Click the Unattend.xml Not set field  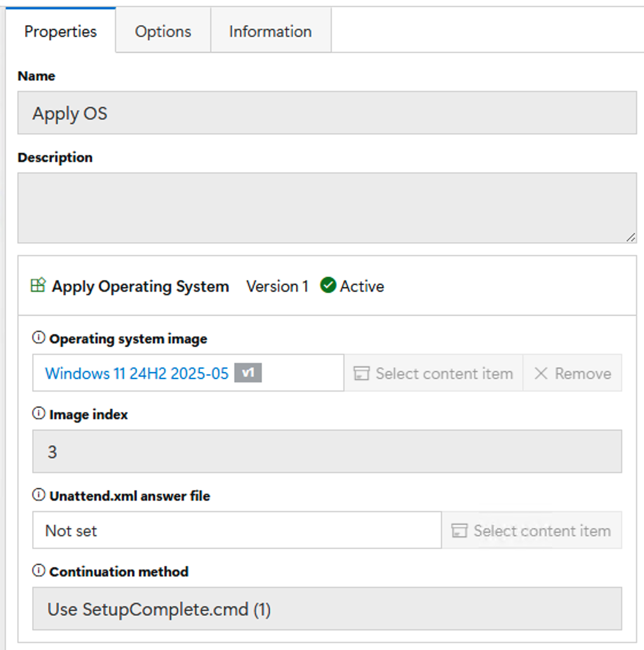pos(236,531)
